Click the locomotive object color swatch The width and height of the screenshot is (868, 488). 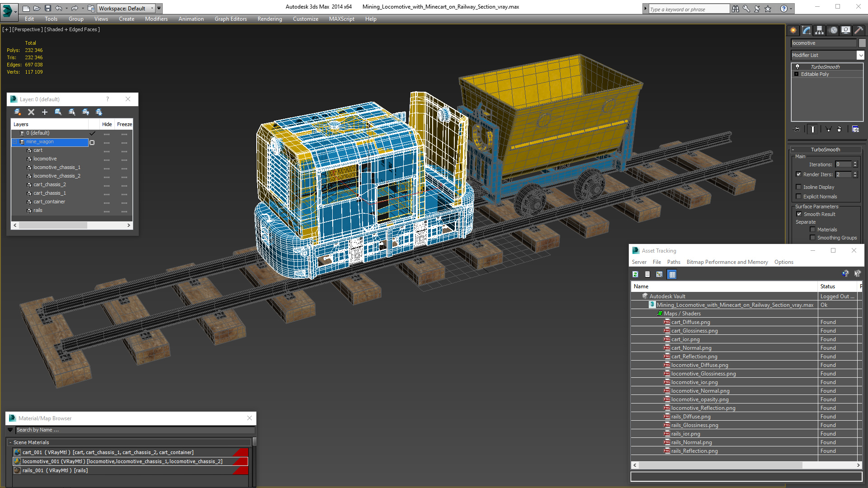pos(862,43)
